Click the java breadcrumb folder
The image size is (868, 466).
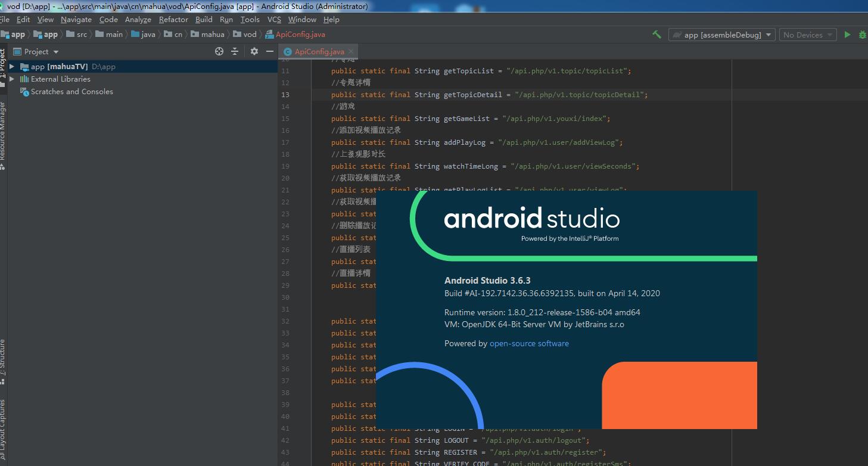tap(143, 35)
